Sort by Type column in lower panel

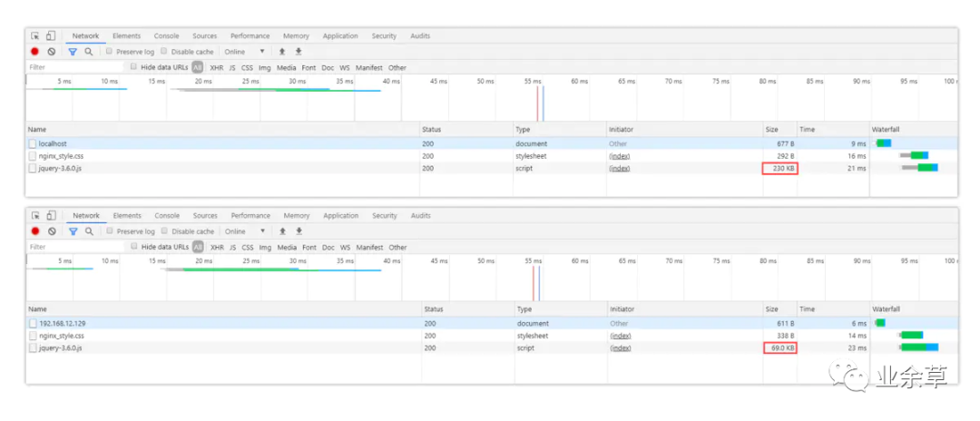coord(561,309)
